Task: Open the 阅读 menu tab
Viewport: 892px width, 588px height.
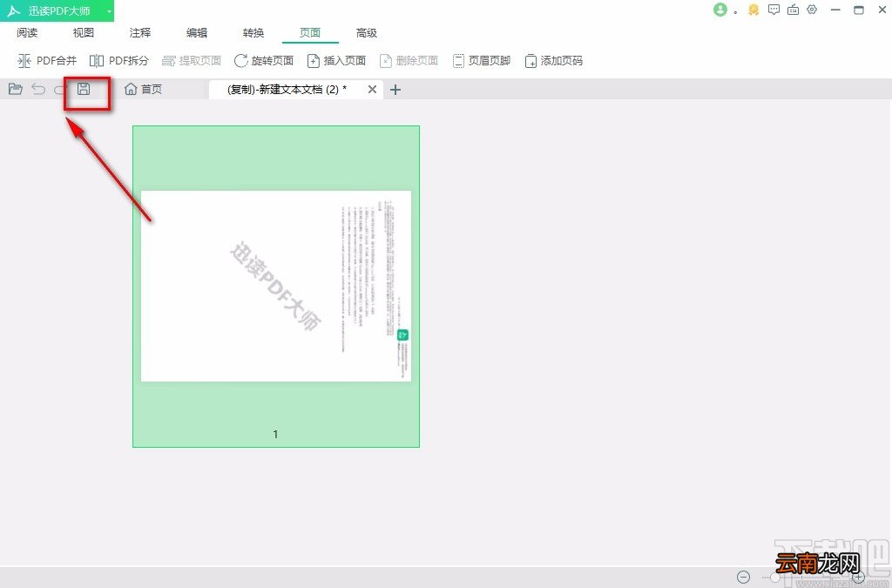Action: pos(27,33)
